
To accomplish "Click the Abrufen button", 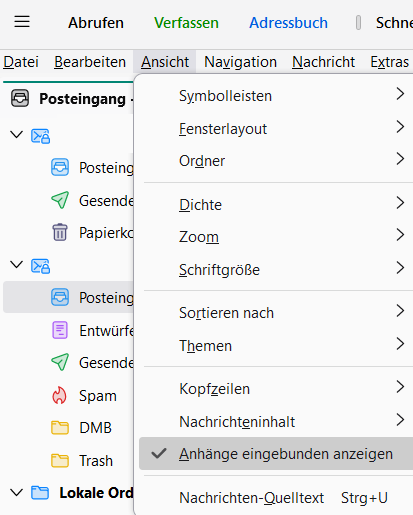I will 96,23.
